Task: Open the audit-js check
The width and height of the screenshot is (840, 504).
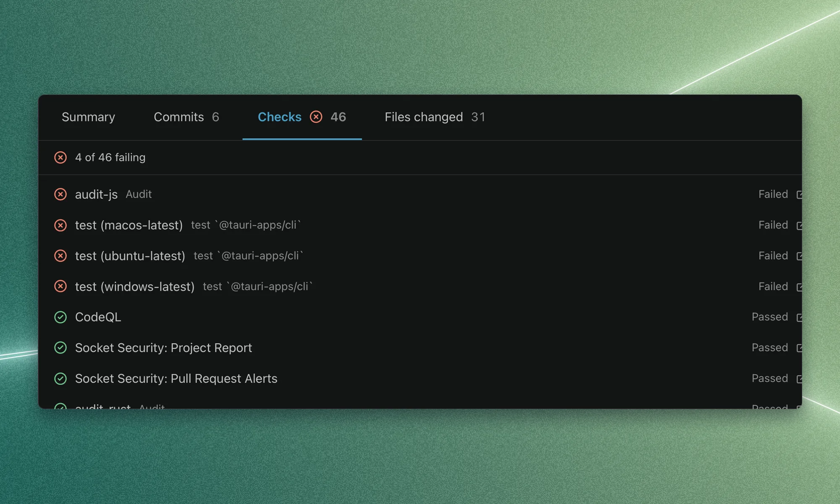Action: (x=96, y=194)
